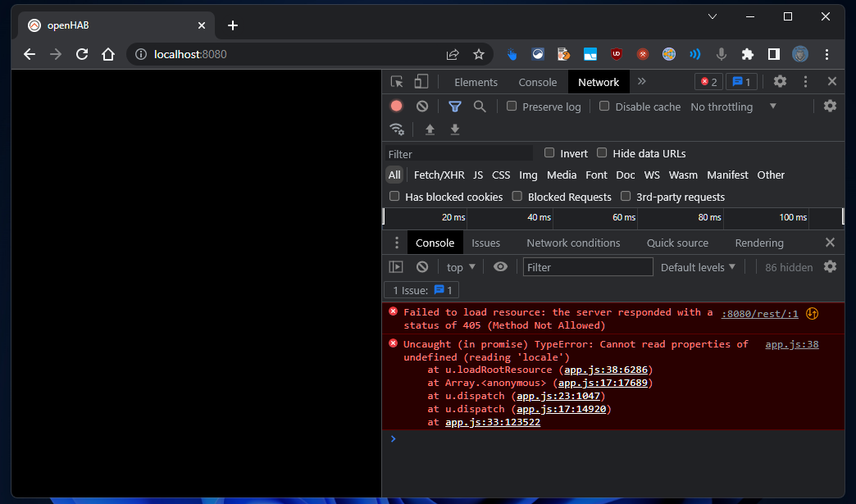Expand the Default levels dropdown
Image resolution: width=856 pixels, height=504 pixels.
point(698,267)
